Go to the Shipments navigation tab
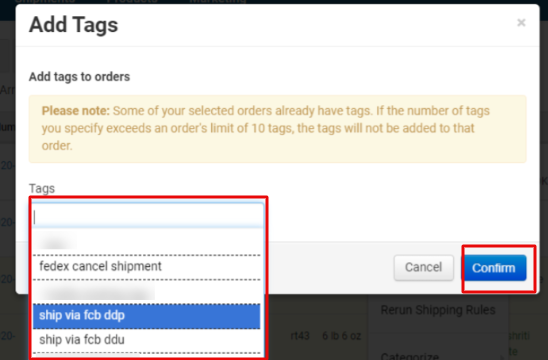Screen dimensions: 548x360 pos(45,1)
